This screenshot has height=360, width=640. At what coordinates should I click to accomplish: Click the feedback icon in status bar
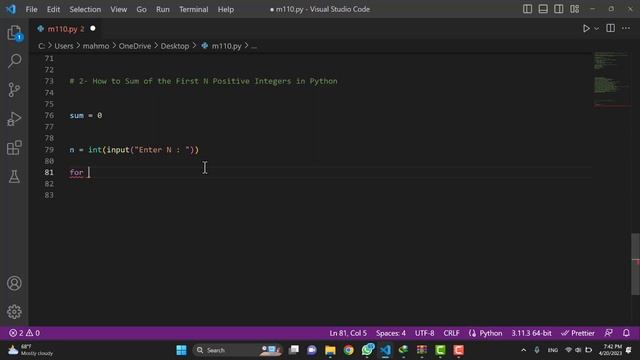pyautogui.click(x=609, y=333)
